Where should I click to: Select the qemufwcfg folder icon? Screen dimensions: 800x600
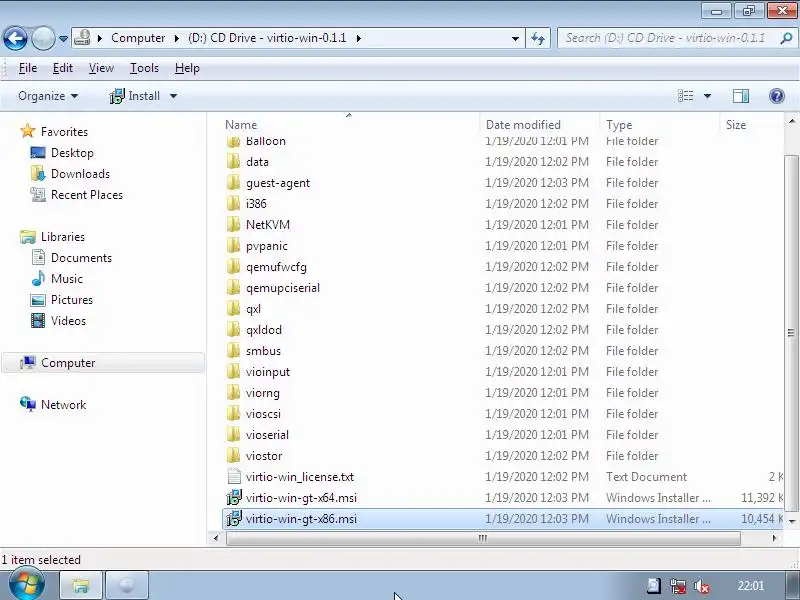tap(234, 267)
